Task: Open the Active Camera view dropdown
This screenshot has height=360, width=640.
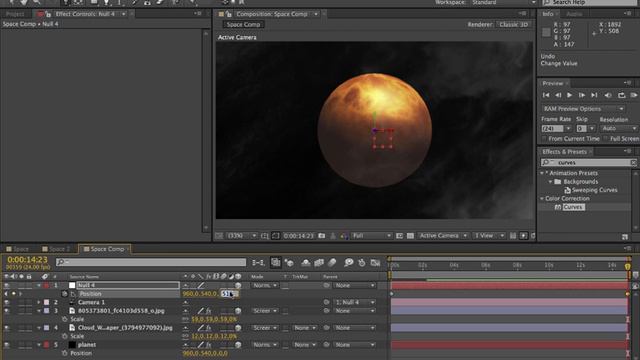Action: (x=443, y=236)
